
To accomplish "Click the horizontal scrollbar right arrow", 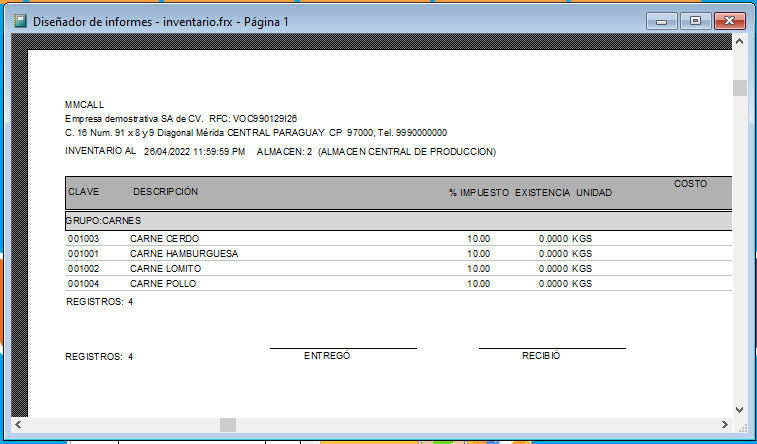I will (725, 425).
